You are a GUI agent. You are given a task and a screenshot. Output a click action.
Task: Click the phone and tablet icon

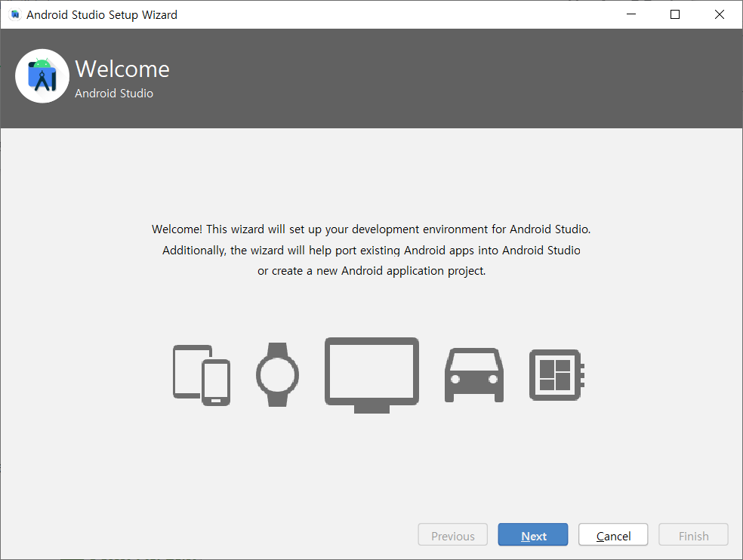(x=202, y=375)
